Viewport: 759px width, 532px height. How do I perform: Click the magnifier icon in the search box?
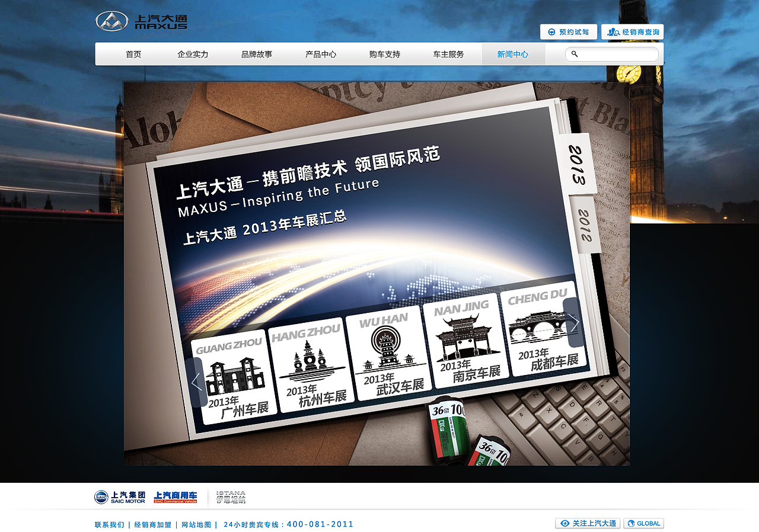(x=573, y=54)
